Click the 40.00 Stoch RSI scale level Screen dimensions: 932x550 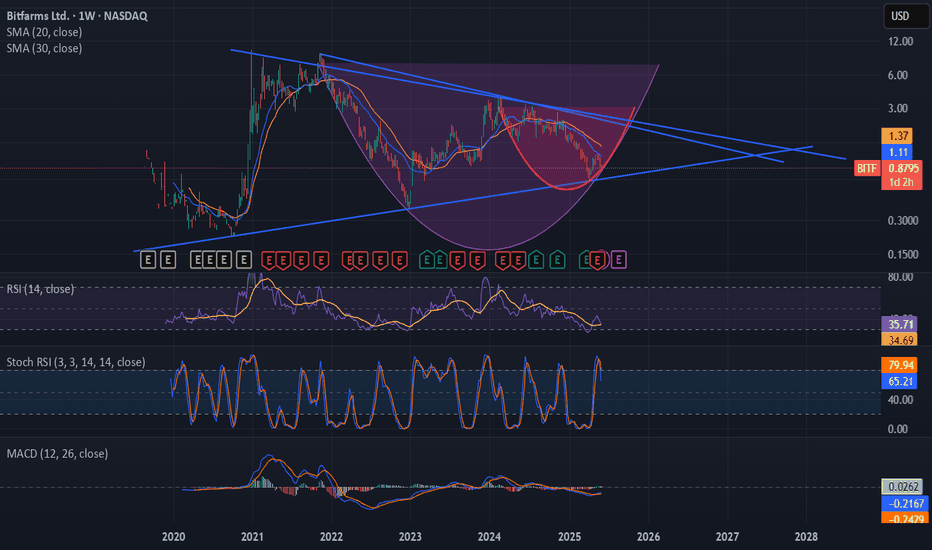(900, 400)
